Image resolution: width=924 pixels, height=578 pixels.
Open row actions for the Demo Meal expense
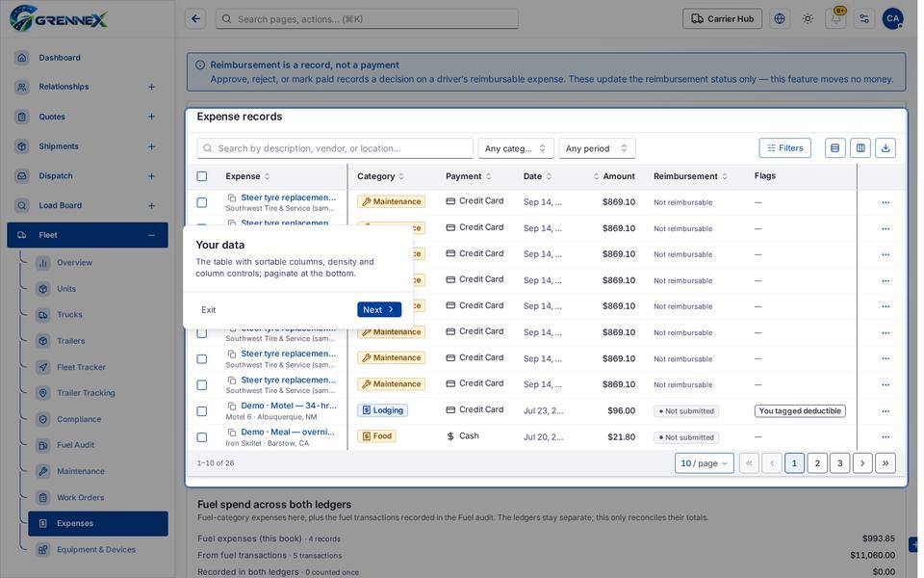pos(885,437)
